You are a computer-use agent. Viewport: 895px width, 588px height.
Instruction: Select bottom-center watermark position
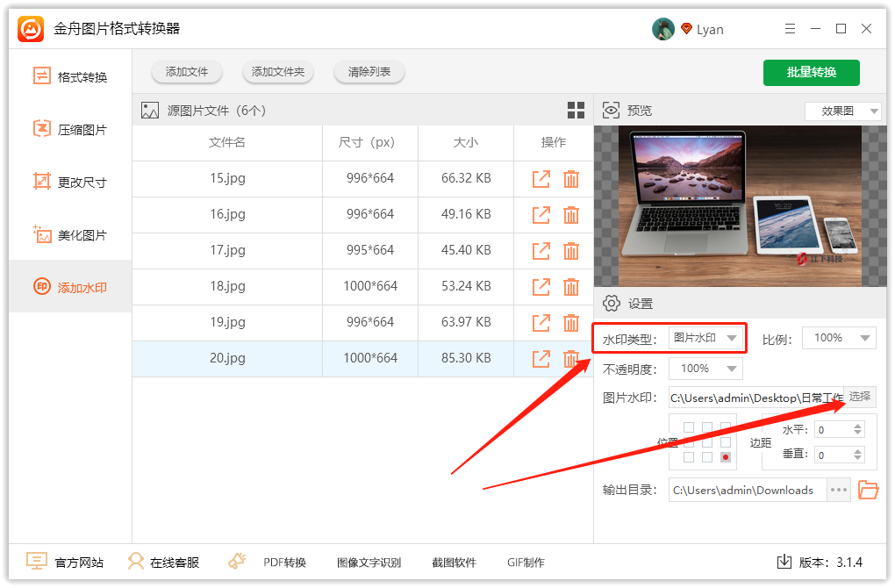[707, 457]
